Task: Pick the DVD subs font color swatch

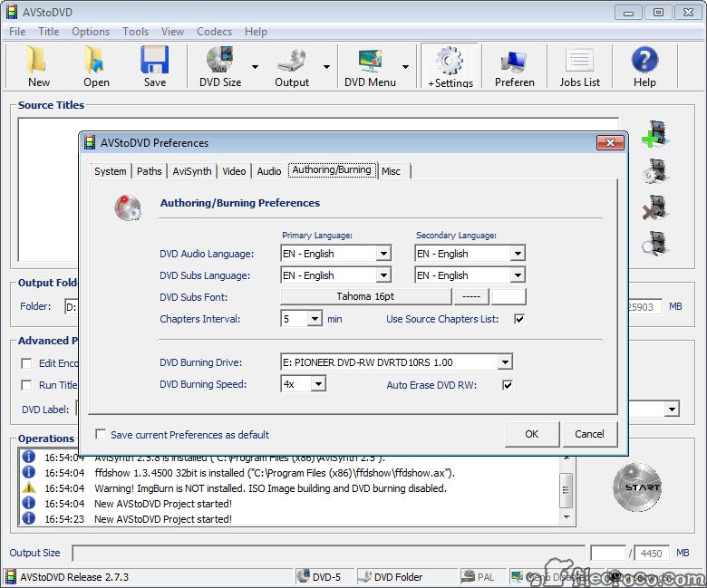Action: tap(508, 296)
